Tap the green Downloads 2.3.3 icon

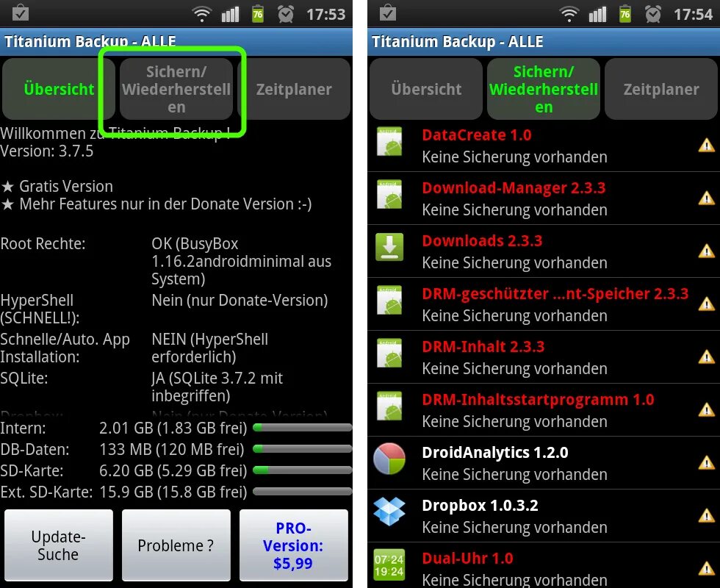389,247
